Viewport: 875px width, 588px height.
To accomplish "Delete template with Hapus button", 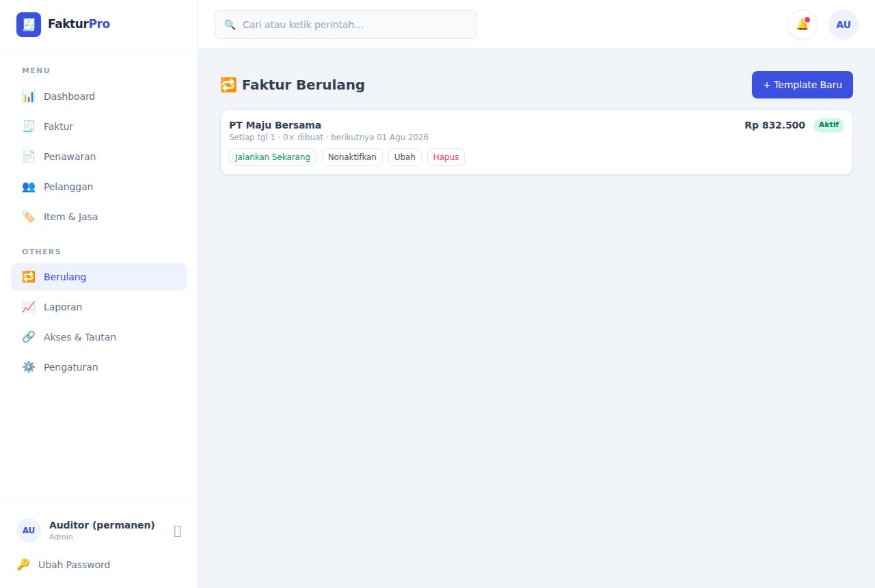I will pyautogui.click(x=446, y=157).
